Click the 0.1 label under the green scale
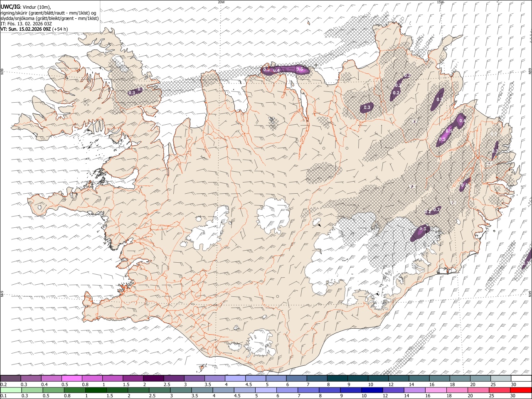Screen dimensions: 532x399 (x=3, y=396)
